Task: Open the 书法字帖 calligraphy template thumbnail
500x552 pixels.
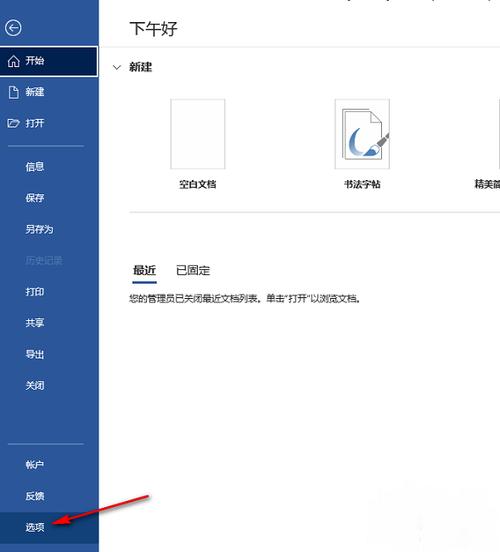Action: pyautogui.click(x=362, y=134)
